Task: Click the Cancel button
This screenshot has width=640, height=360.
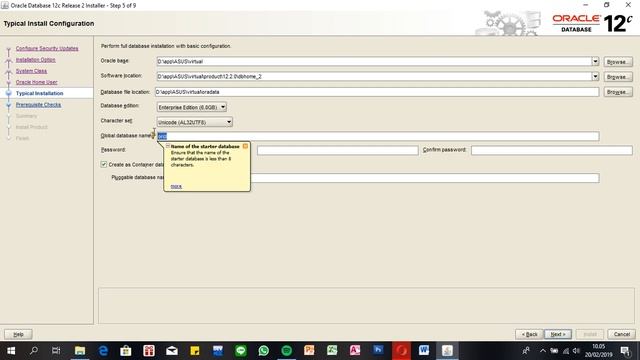Action: pos(622,334)
